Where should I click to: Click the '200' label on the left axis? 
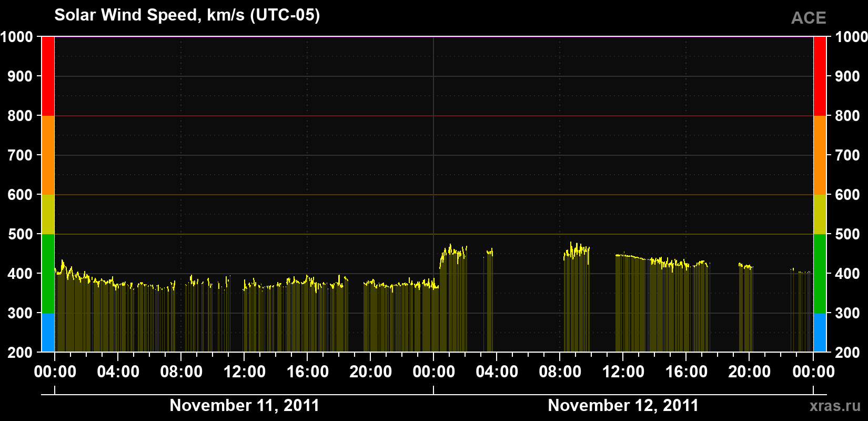21,353
